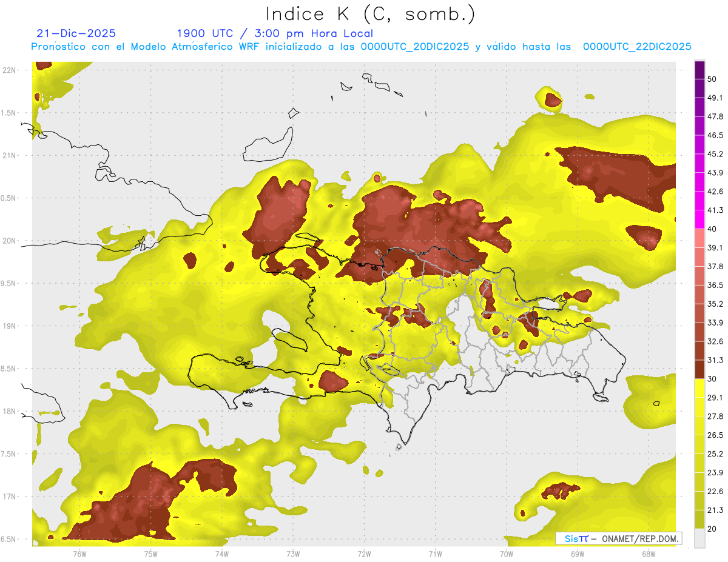This screenshot has width=728, height=562.
Task: Click the legend value '33.9'
Action: pos(715,323)
